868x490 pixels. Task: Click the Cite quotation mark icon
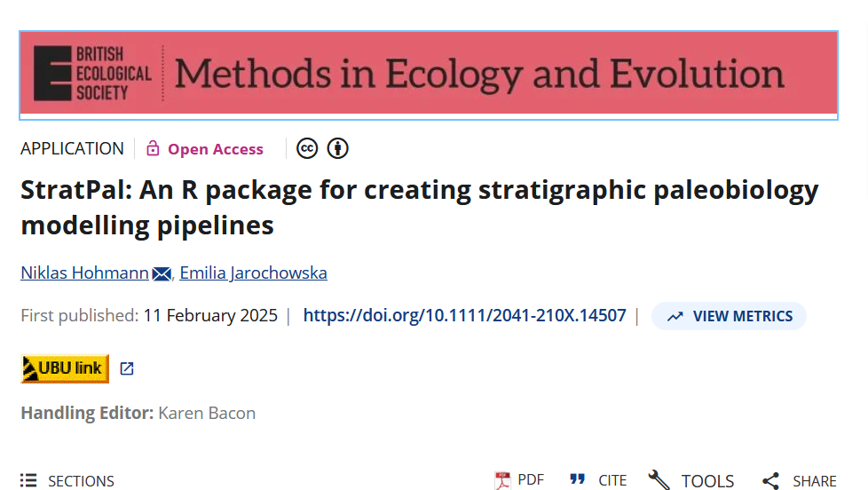coord(578,480)
